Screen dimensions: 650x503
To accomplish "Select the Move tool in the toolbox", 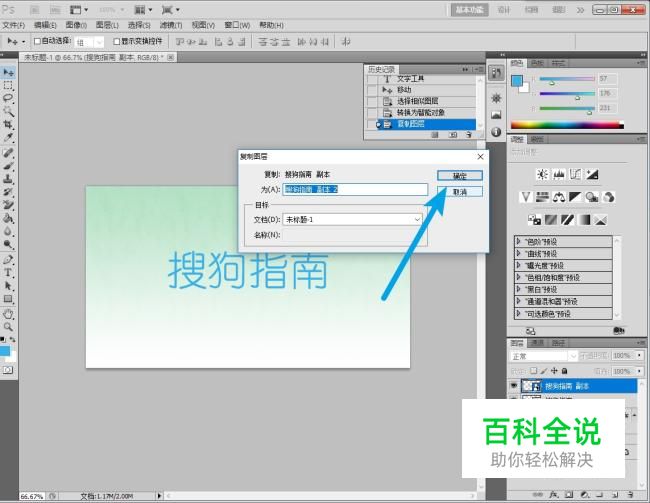I will tap(8, 73).
